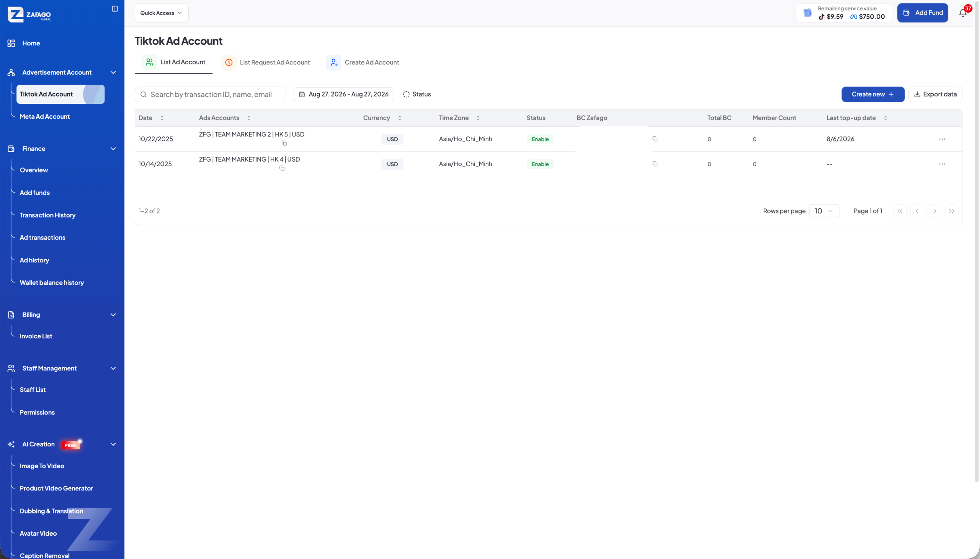
Task: Switch to List Request Ad Account tab
Action: click(266, 62)
